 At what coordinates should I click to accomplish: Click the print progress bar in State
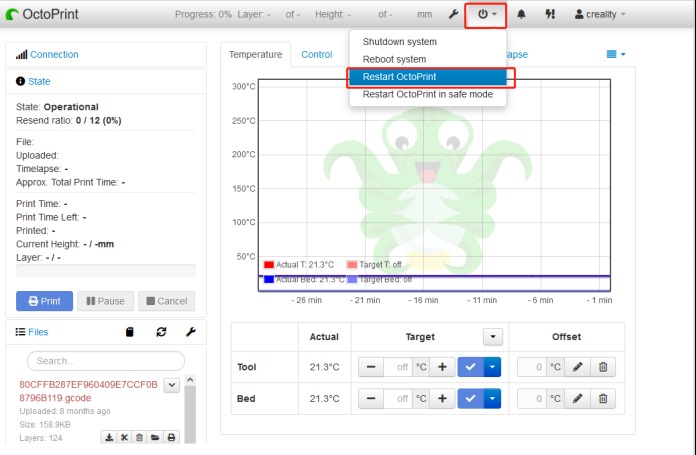point(106,271)
